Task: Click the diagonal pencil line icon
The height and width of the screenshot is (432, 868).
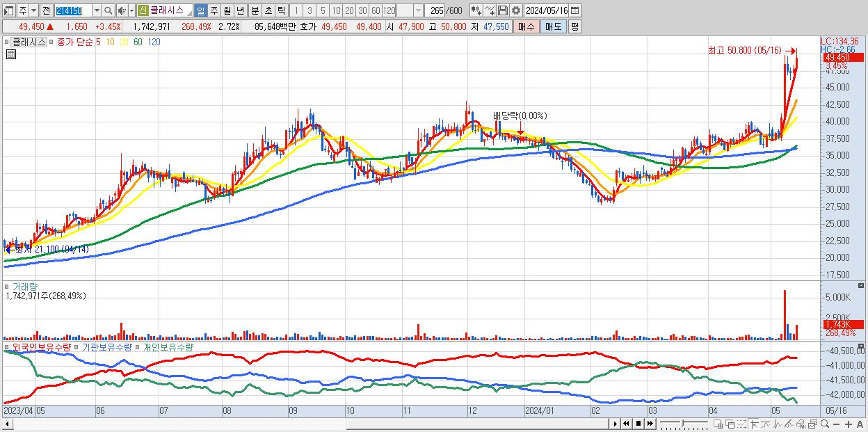Action: (x=790, y=424)
